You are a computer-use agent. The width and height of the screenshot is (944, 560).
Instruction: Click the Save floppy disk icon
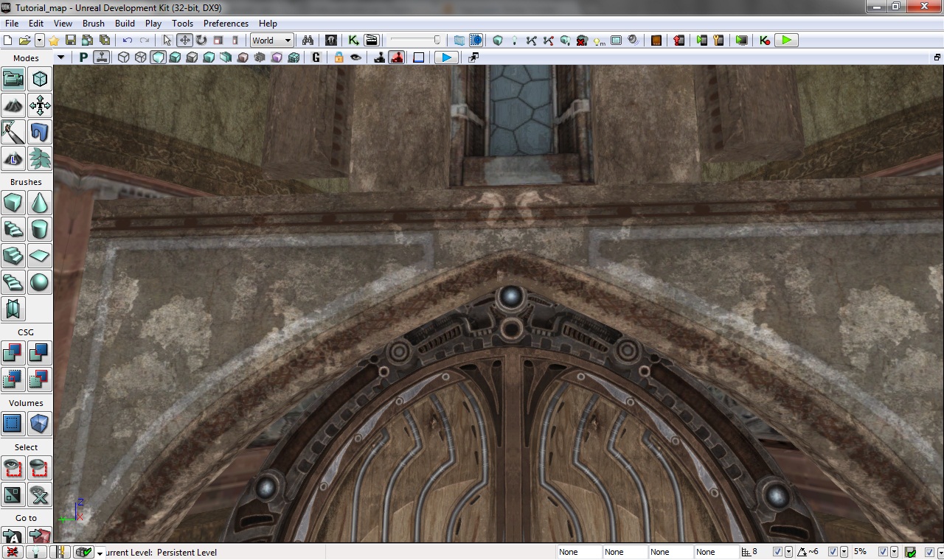71,41
